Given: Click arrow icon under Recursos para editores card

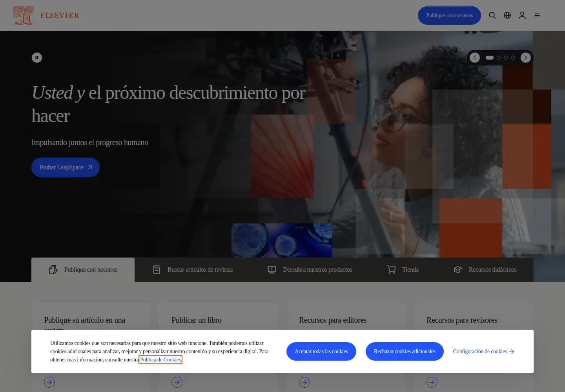Looking at the screenshot, I should coord(304,382).
